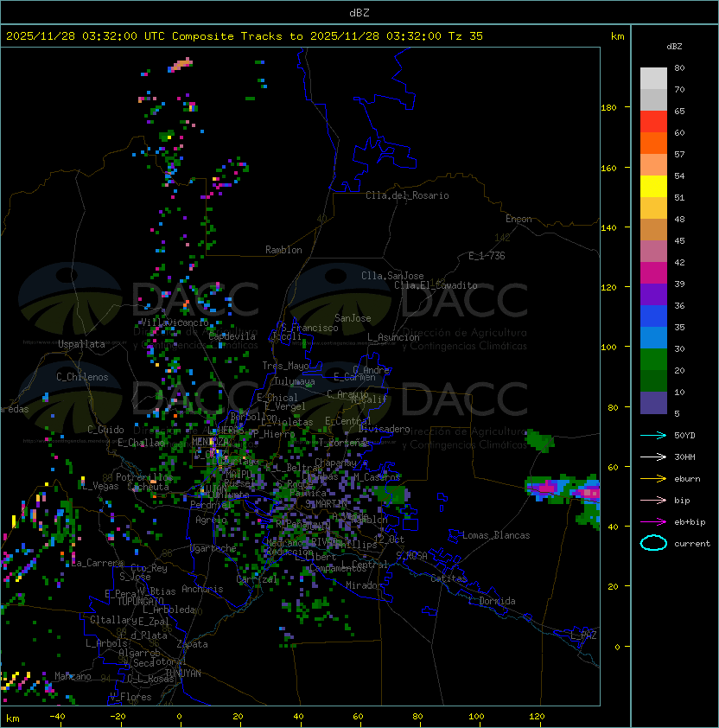This screenshot has width=719, height=728.
Task: Pick the light gray 70-80 dBZ swatch
Action: click(x=653, y=79)
